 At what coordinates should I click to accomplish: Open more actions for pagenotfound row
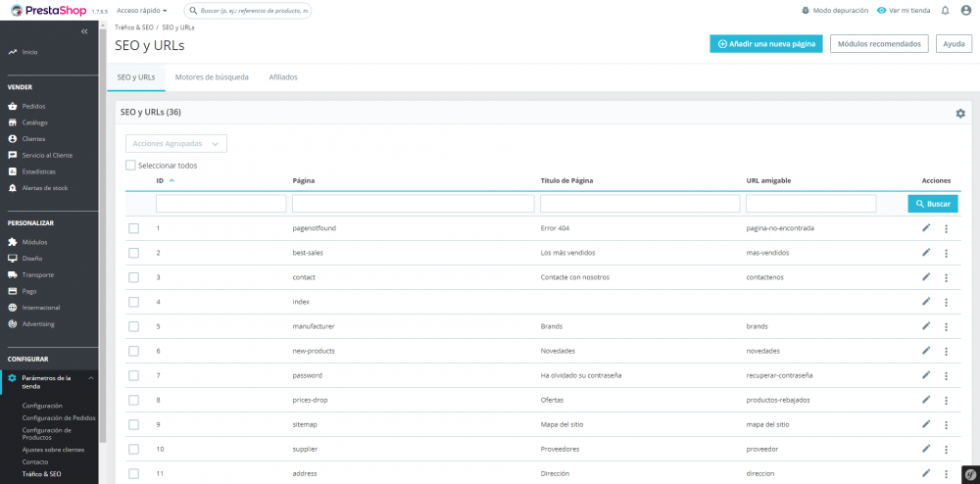[946, 228]
